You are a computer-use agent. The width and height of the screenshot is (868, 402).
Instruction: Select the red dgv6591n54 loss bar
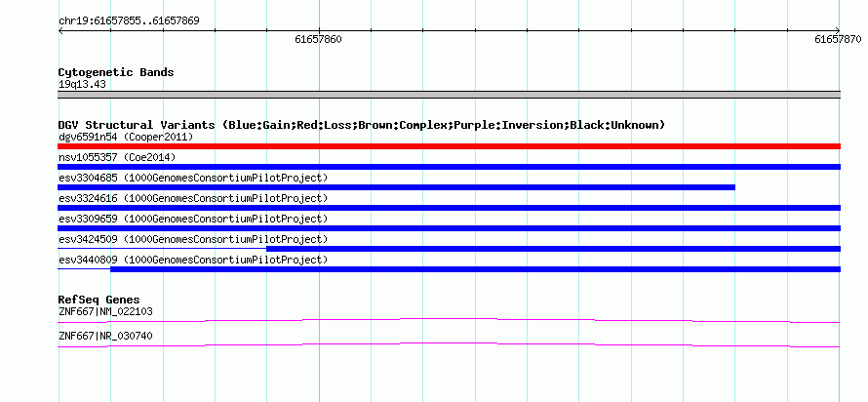point(449,146)
